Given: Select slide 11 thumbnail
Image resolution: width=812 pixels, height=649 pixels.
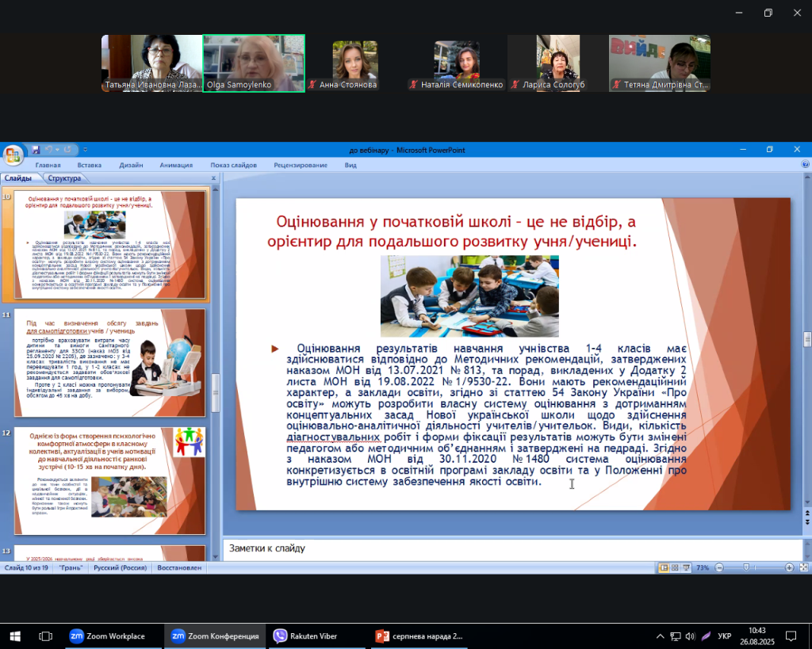Looking at the screenshot, I should (109, 363).
